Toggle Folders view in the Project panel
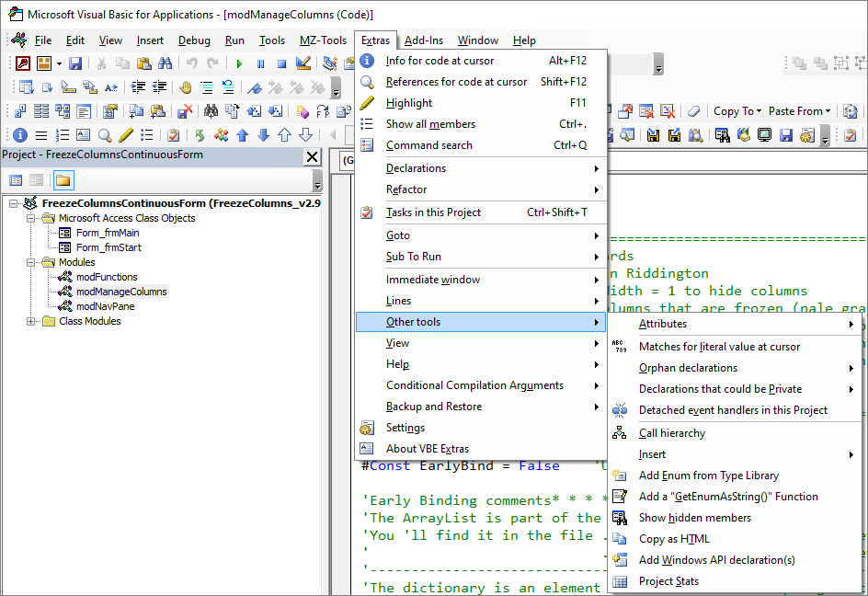 63,180
